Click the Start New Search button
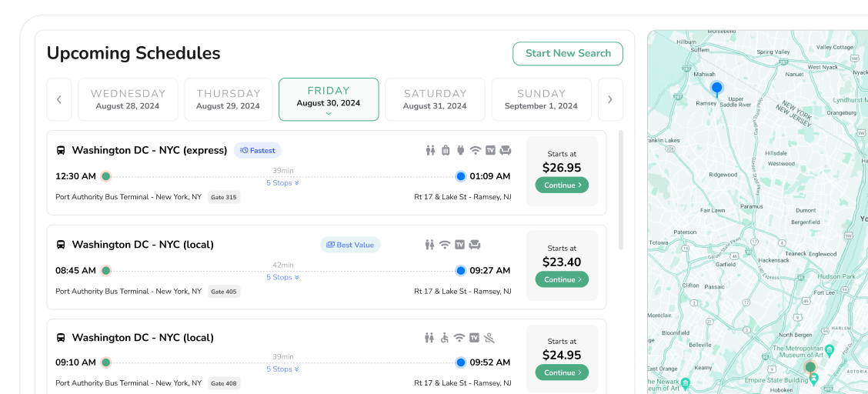This screenshot has width=868, height=394. [x=568, y=54]
